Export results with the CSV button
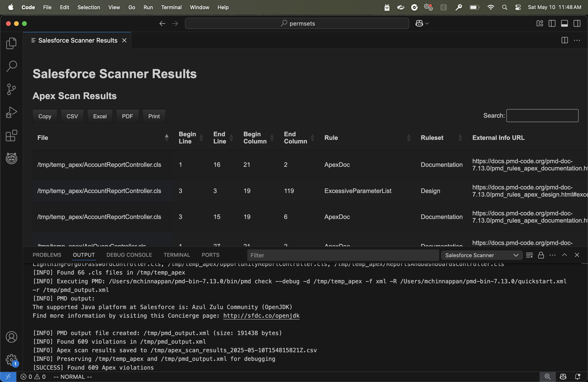 tap(72, 116)
